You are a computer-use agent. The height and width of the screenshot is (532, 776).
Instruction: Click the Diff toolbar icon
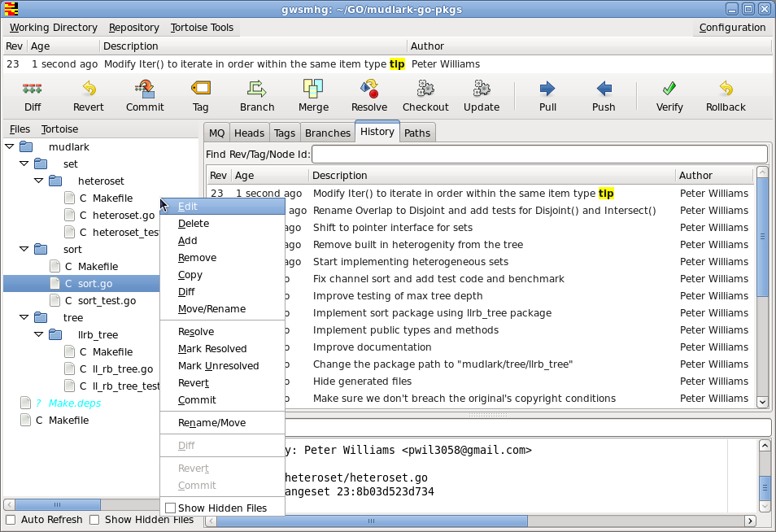pyautogui.click(x=33, y=89)
